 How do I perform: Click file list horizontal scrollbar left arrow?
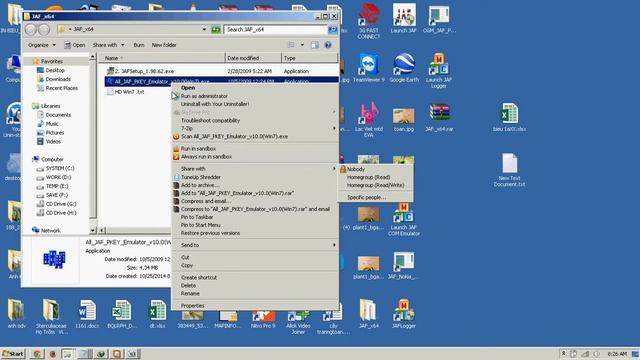pyautogui.click(x=102, y=230)
